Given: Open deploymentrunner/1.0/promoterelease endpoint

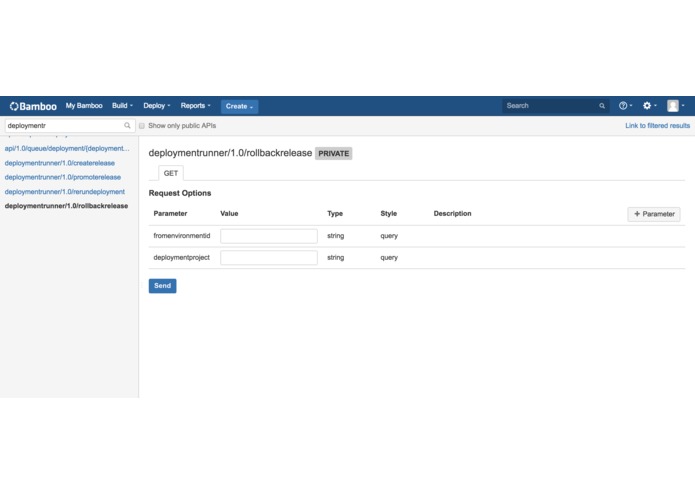Looking at the screenshot, I should coord(62,177).
